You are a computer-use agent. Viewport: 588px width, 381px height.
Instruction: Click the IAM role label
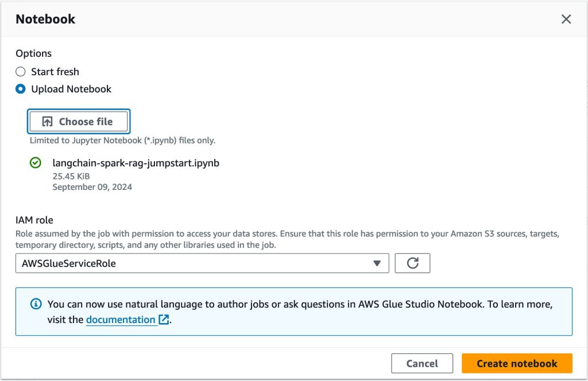point(34,220)
